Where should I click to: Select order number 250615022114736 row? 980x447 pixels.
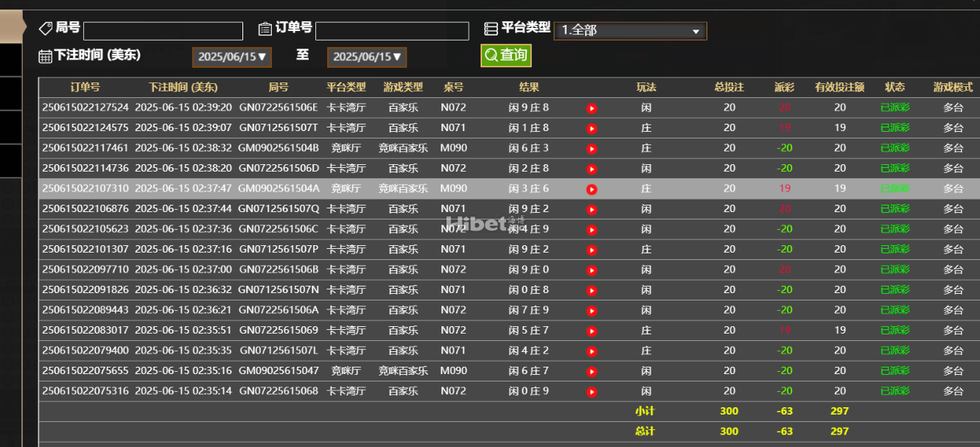click(85, 169)
